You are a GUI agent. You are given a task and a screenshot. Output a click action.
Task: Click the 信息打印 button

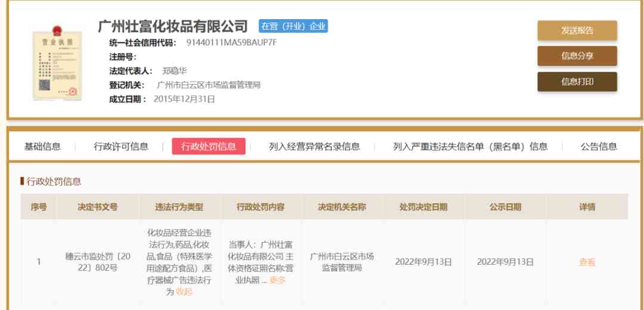click(x=577, y=82)
